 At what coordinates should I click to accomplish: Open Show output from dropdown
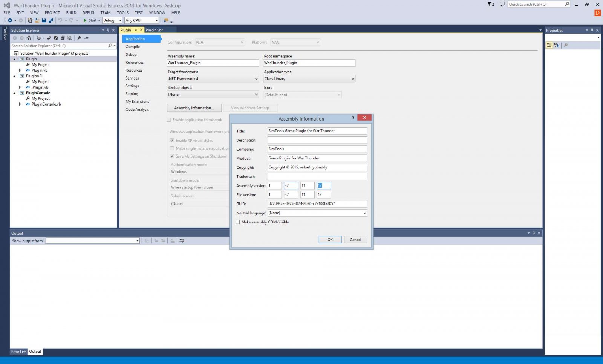(93, 241)
